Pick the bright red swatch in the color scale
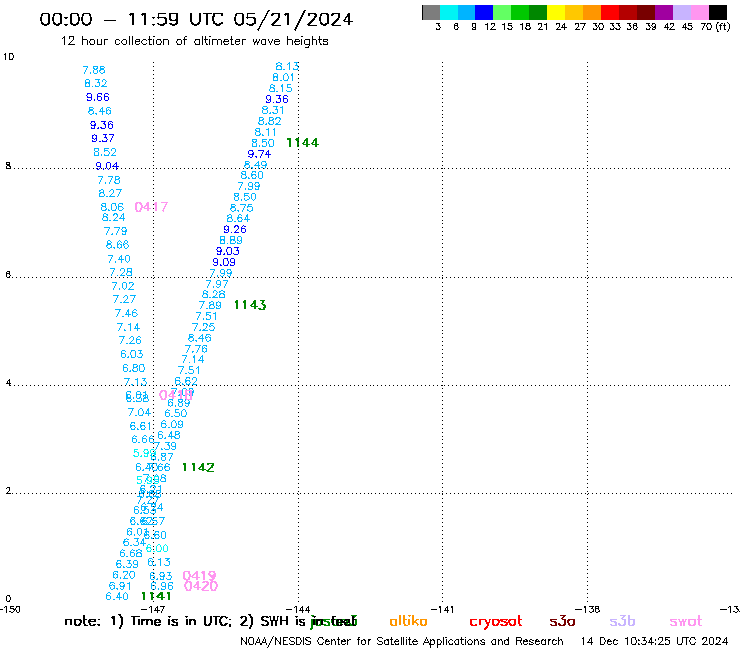 610,12
